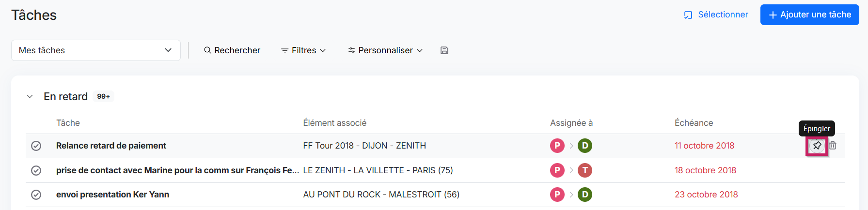Click the Sélectionner link
Image resolution: width=868 pixels, height=210 pixels.
[x=716, y=15]
